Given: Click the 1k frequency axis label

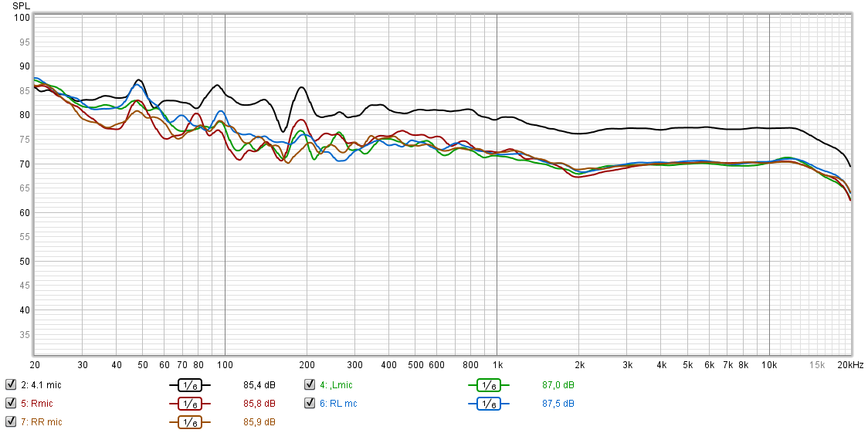Looking at the screenshot, I should pos(497,364).
